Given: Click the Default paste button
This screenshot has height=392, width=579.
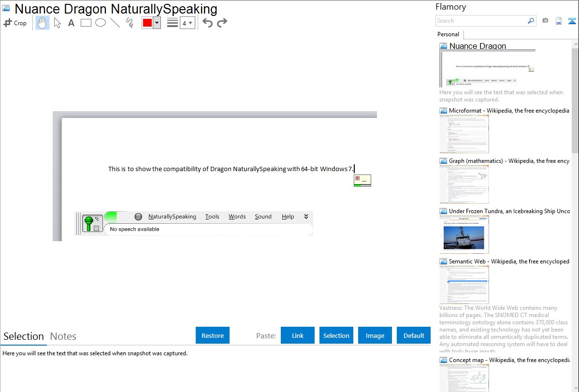Looking at the screenshot, I should point(414,335).
